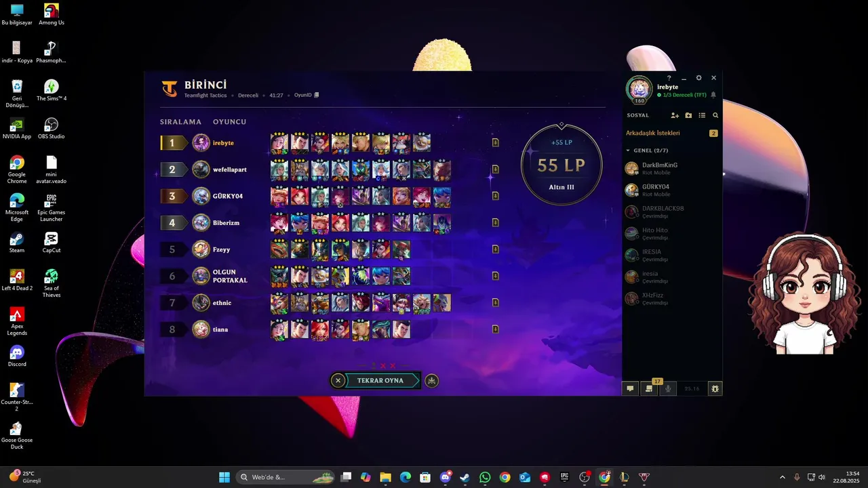Open the help question mark icon
The height and width of the screenshot is (488, 868).
669,78
